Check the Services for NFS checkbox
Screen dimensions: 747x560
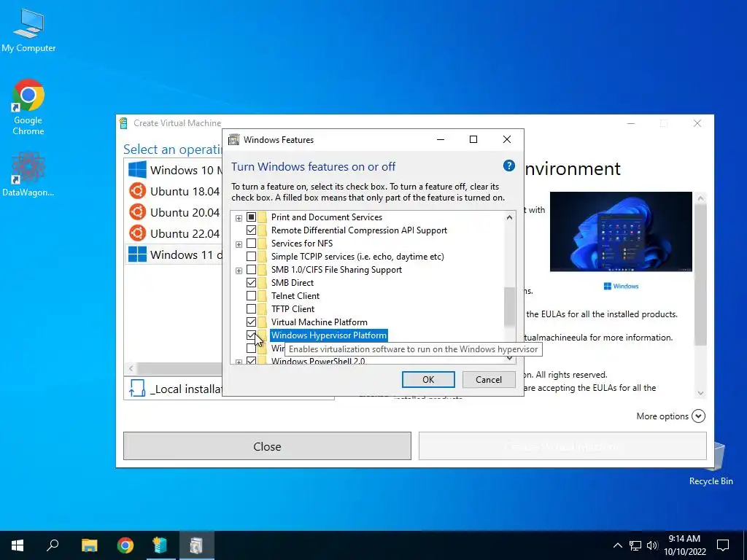pyautogui.click(x=251, y=244)
